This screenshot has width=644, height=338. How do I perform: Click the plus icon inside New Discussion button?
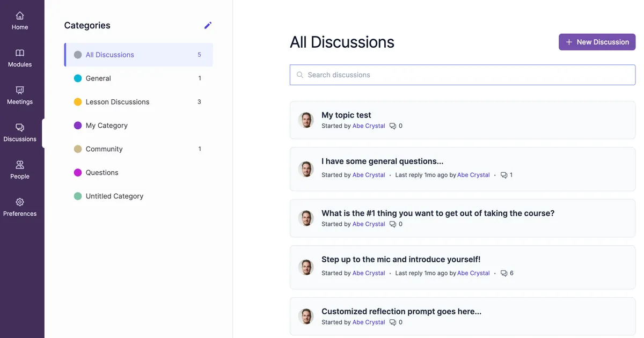(x=568, y=42)
